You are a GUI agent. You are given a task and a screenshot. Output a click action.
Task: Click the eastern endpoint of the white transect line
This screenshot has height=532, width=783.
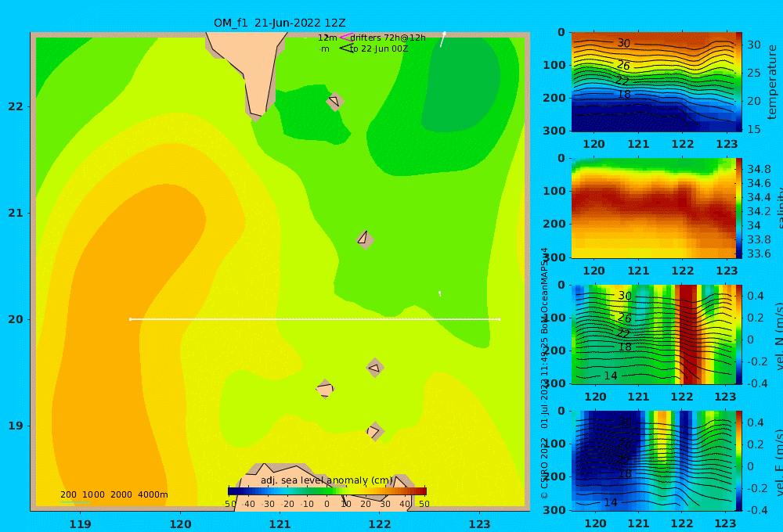[x=500, y=319]
